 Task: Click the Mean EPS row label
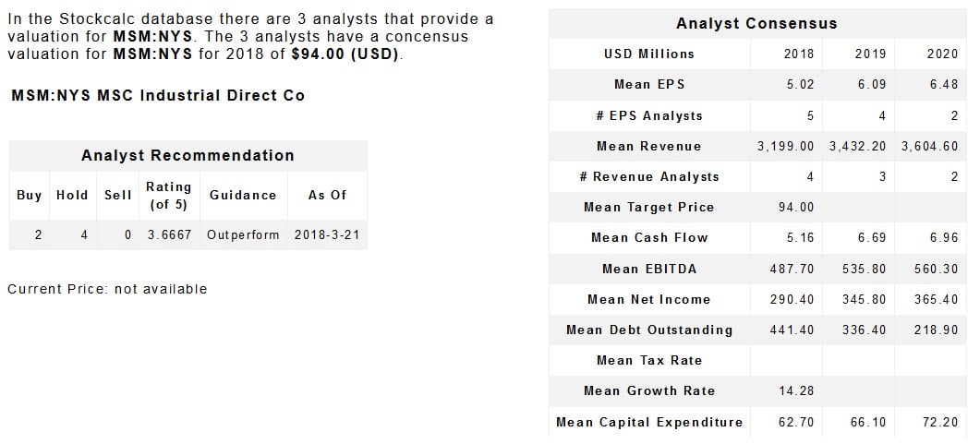point(649,84)
